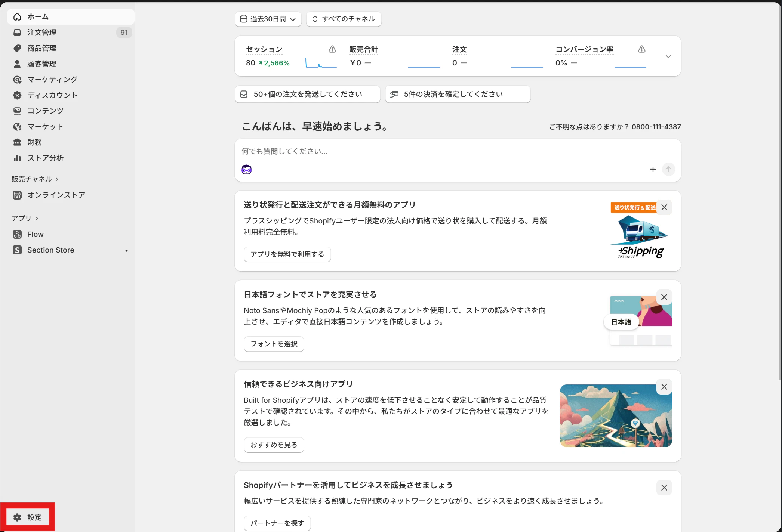Click the product tag icon beside 商品管理
Viewport: 782px width, 532px height.
(17, 48)
